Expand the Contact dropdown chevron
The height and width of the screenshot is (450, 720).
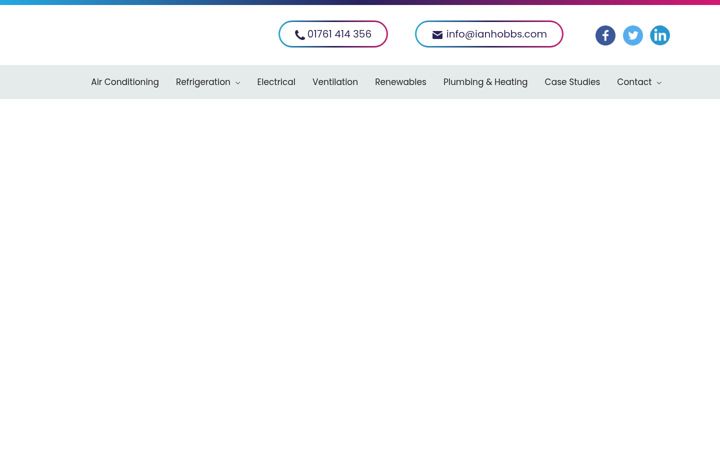(659, 83)
